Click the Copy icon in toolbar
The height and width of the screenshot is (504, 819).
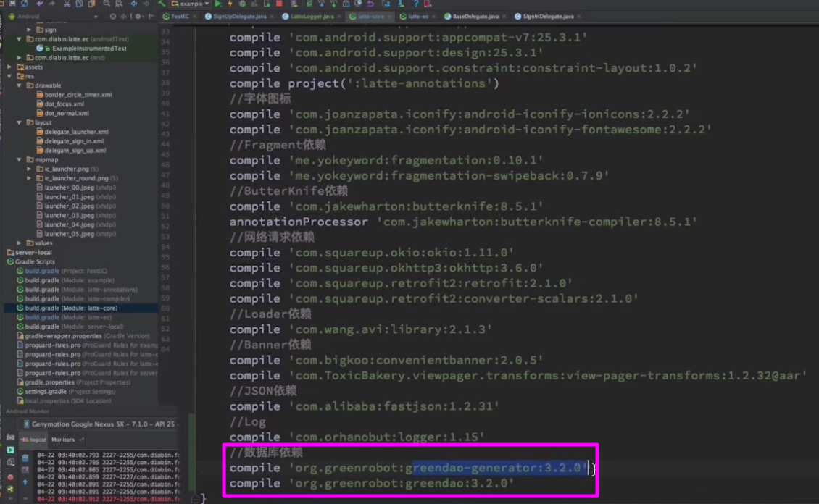click(79, 3)
